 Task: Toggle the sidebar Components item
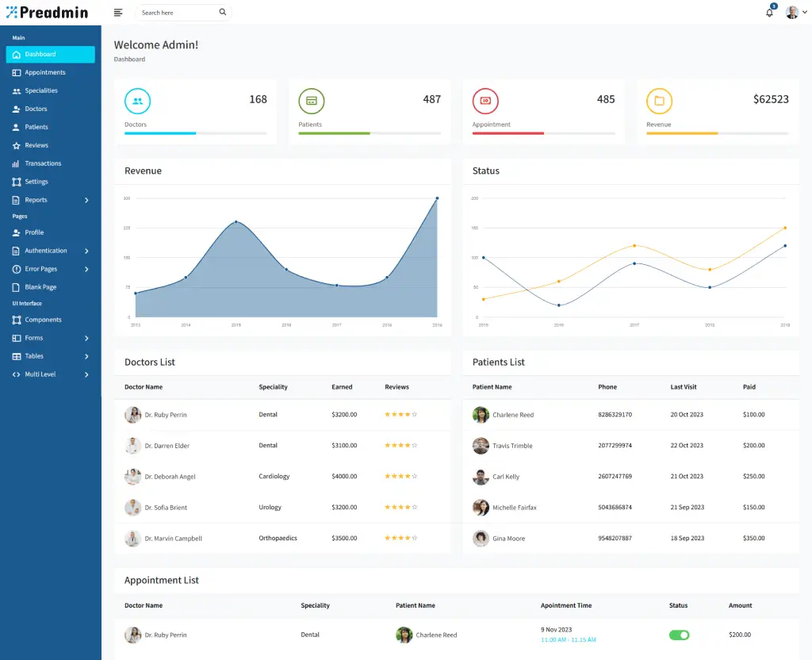pos(41,320)
